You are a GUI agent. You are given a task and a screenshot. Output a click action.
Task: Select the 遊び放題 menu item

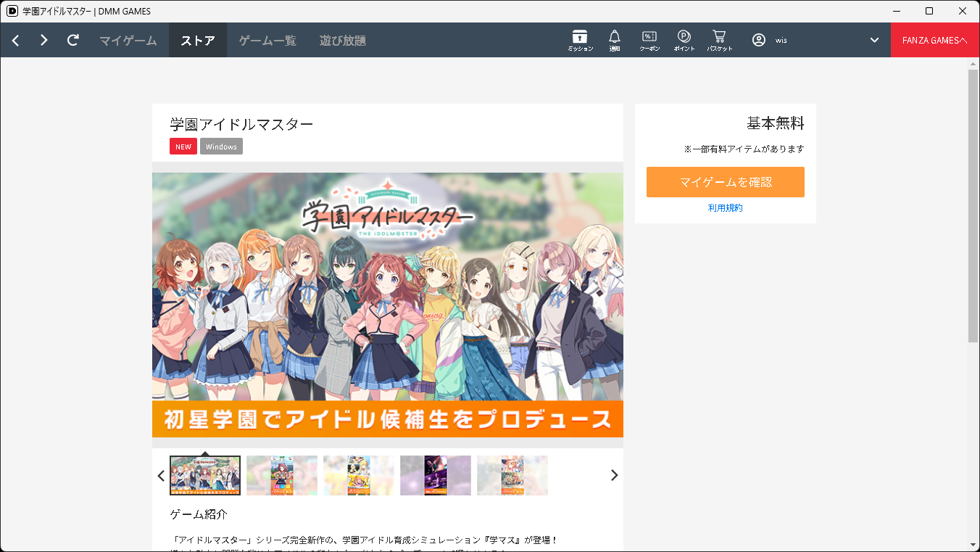pos(342,40)
